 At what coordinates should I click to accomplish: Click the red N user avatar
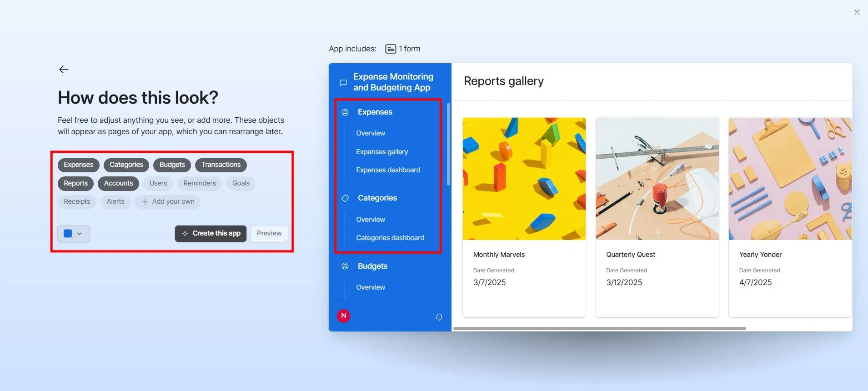(x=343, y=316)
